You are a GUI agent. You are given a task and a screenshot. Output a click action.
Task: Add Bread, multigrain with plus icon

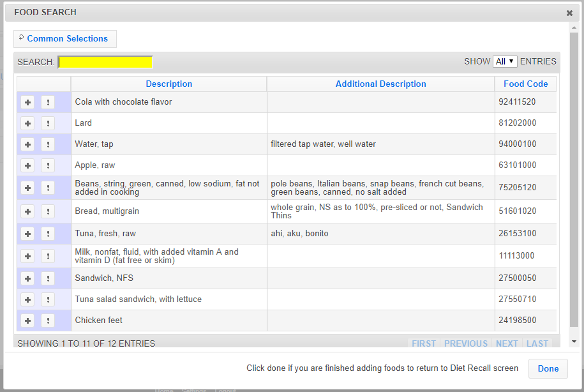[x=27, y=211]
